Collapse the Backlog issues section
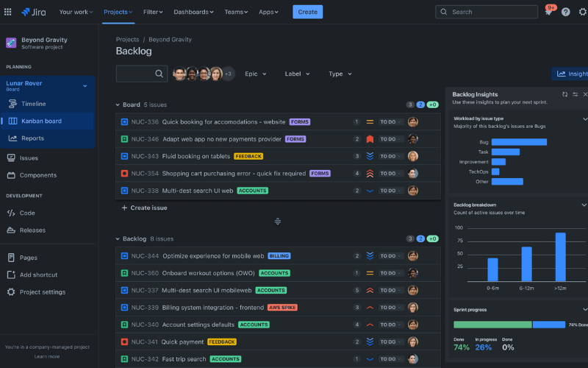The image size is (588, 368). point(118,238)
